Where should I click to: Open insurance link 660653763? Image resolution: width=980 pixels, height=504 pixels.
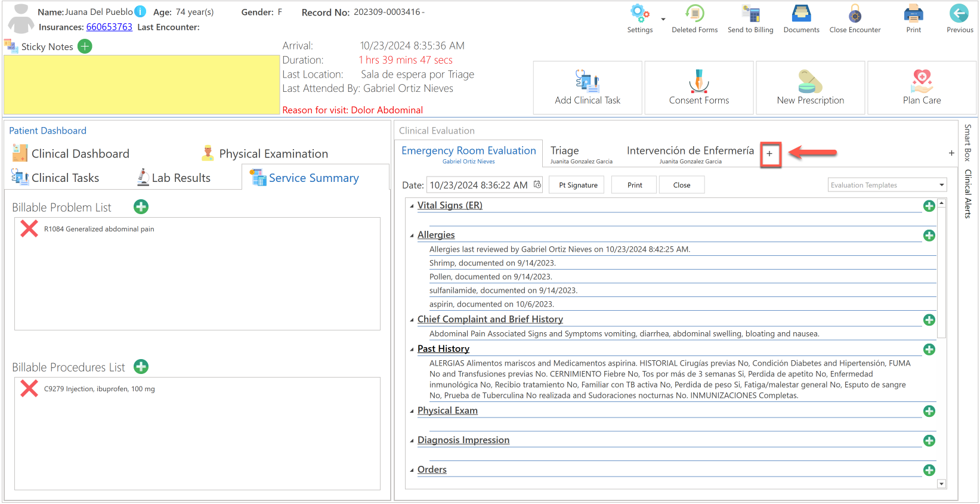click(x=109, y=27)
